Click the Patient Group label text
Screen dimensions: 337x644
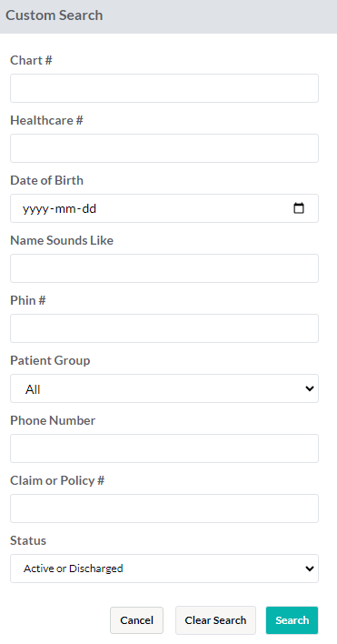click(50, 360)
